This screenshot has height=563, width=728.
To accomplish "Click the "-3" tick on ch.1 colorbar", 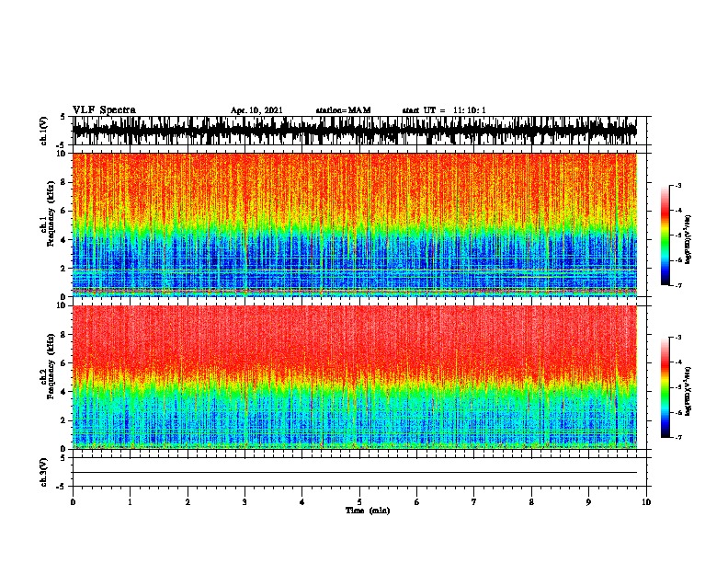I will [678, 186].
